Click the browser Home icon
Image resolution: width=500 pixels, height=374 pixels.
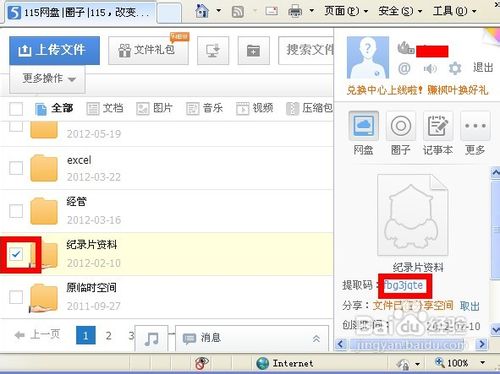202,11
